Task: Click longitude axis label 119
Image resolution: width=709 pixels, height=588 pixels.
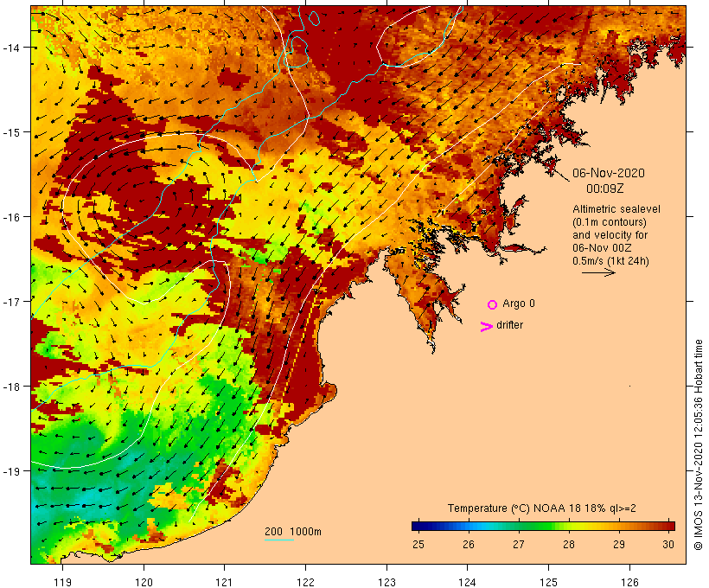Action: coord(62,582)
